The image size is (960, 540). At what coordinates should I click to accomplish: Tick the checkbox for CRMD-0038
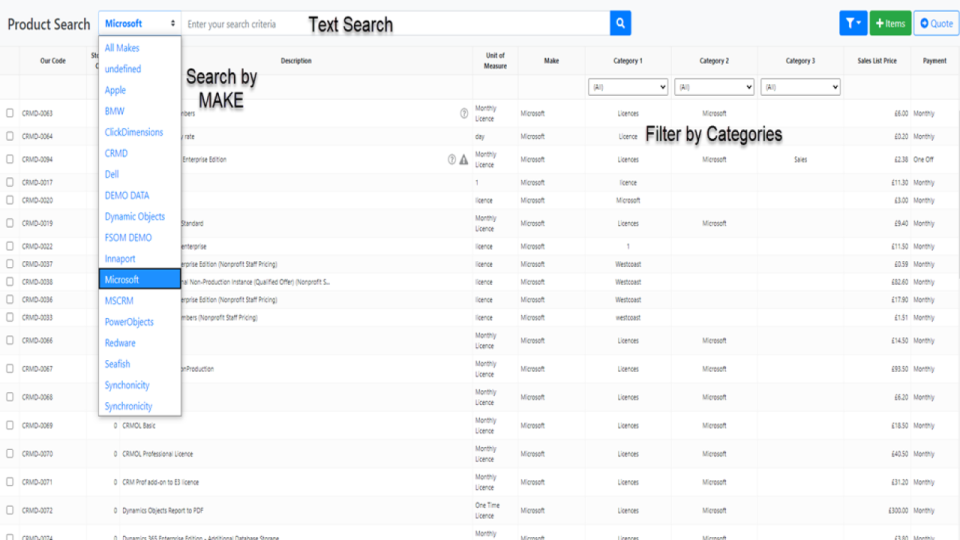coord(10,281)
